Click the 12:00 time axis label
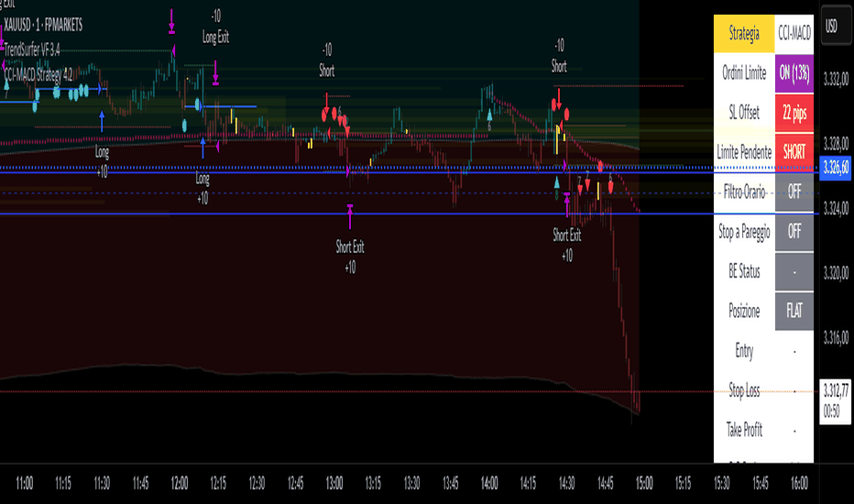 click(x=180, y=483)
